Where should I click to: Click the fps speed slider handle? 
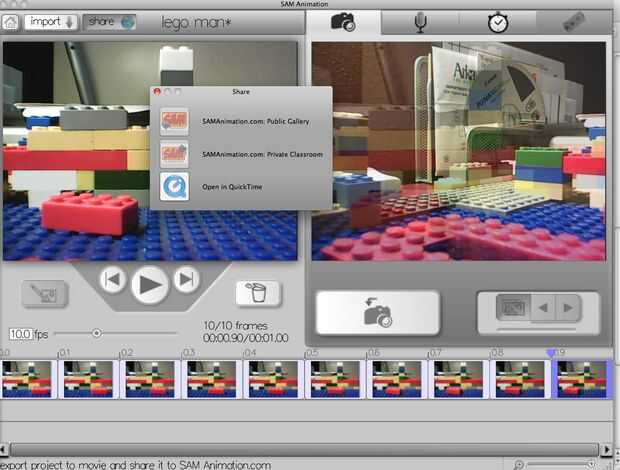pos(96,333)
